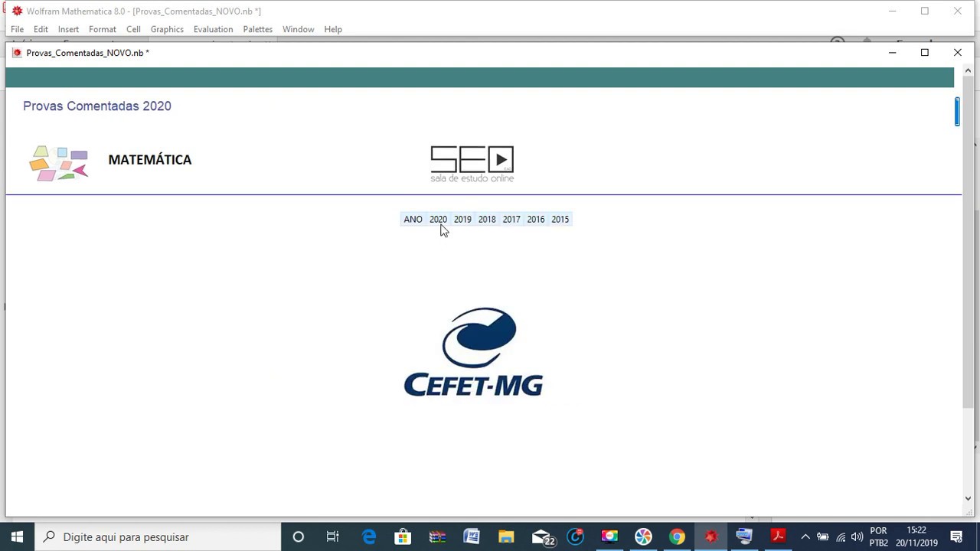
Task: Open the File menu
Action: (17, 29)
